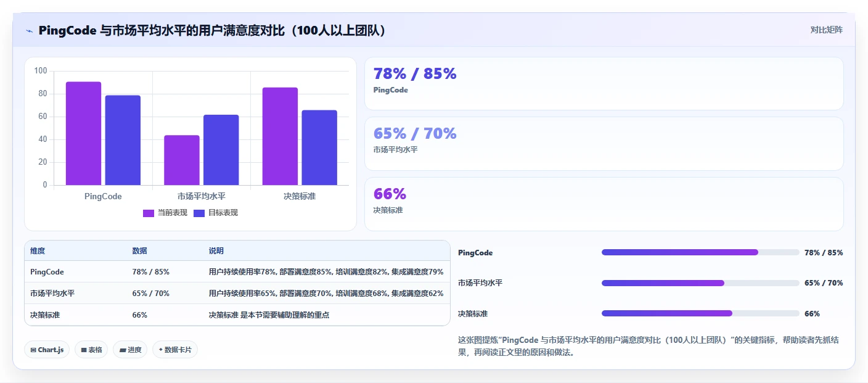Click the 65% / 70% value beside progress bar
Image resolution: width=868 pixels, height=383 pixels.
[824, 283]
